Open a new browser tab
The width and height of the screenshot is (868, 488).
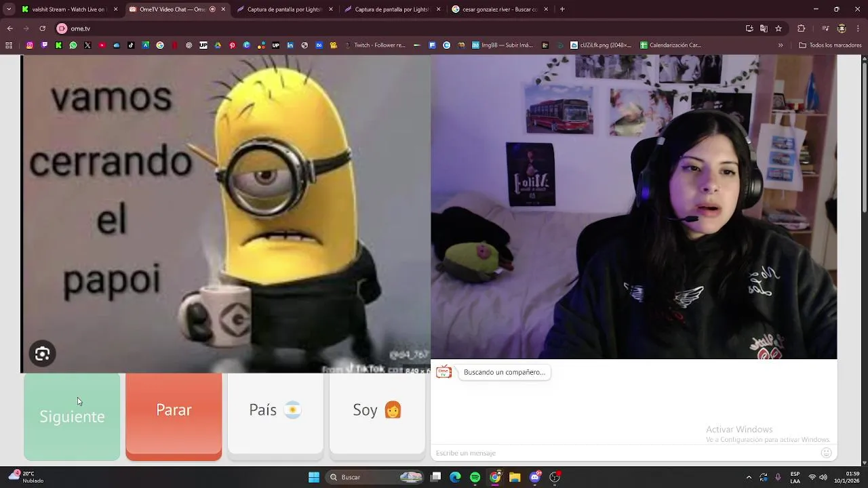562,9
